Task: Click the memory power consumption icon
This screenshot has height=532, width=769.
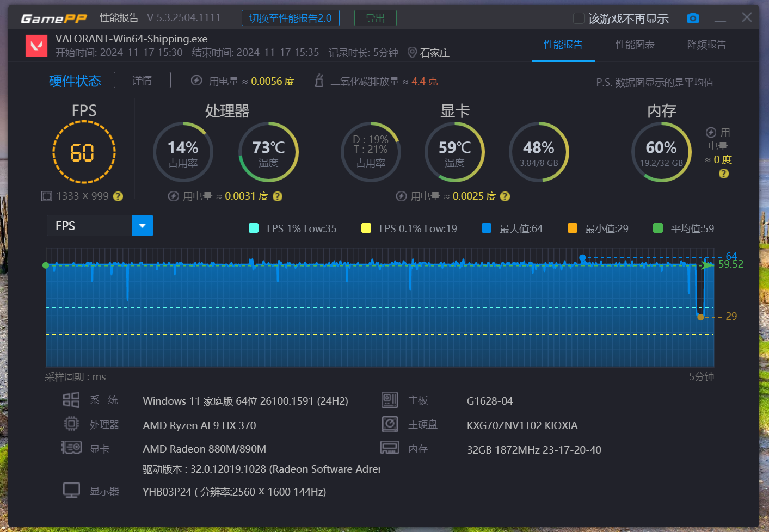Action: [711, 132]
